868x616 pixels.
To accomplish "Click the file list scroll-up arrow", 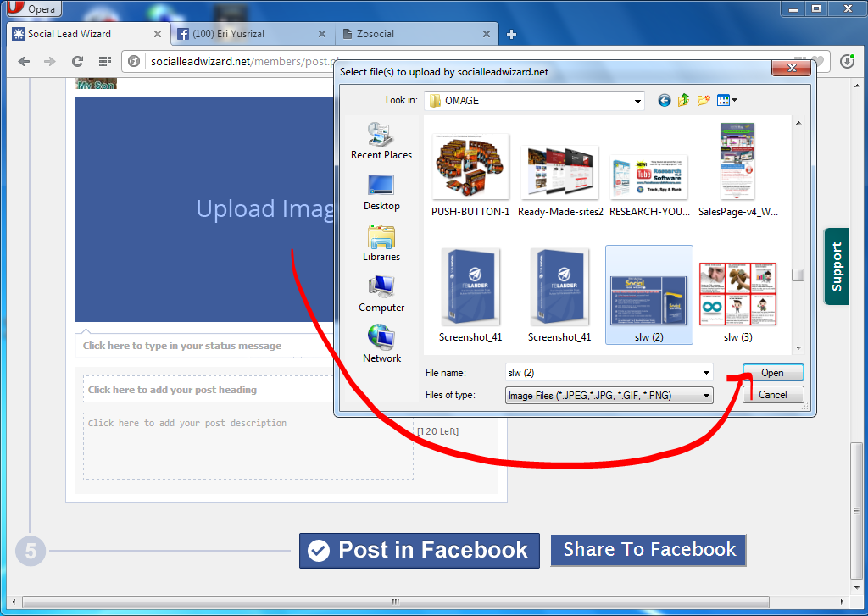I will pyautogui.click(x=798, y=123).
